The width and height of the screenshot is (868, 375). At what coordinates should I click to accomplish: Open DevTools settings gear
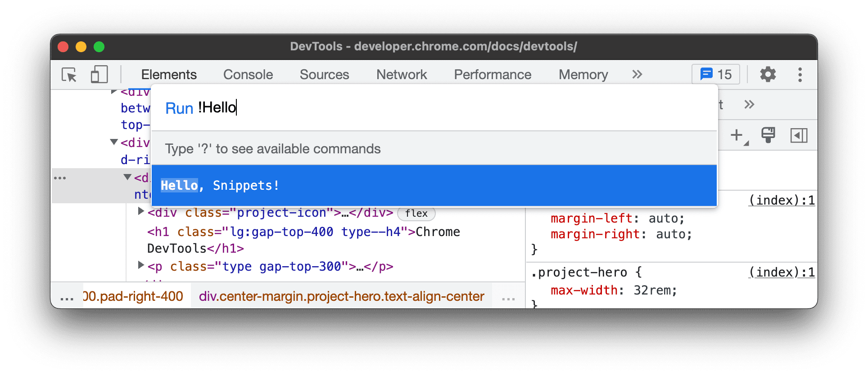768,75
